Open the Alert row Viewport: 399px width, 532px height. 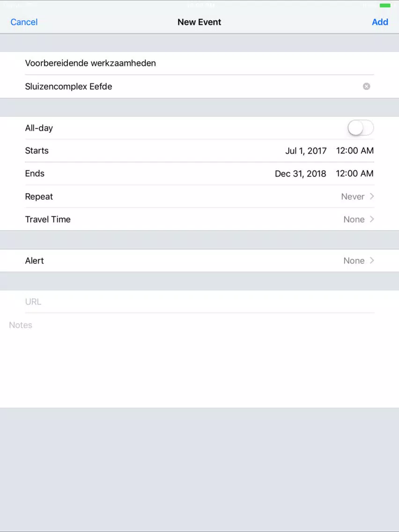point(199,260)
